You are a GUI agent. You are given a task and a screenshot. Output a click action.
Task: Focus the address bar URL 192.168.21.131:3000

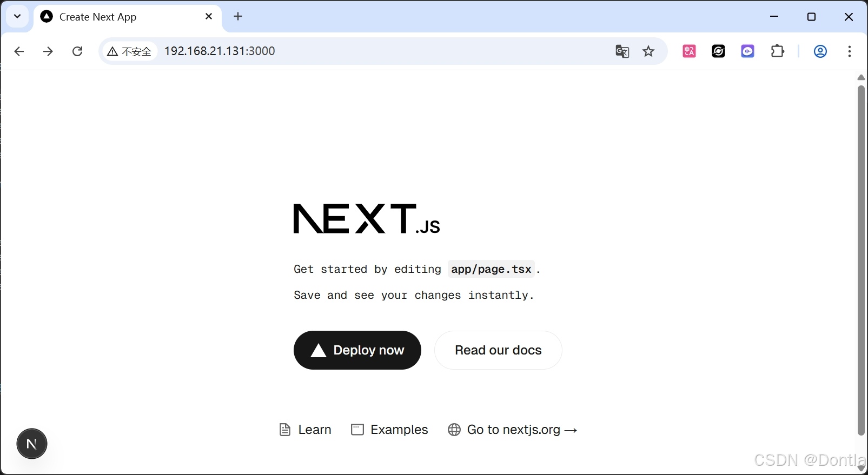tap(220, 51)
